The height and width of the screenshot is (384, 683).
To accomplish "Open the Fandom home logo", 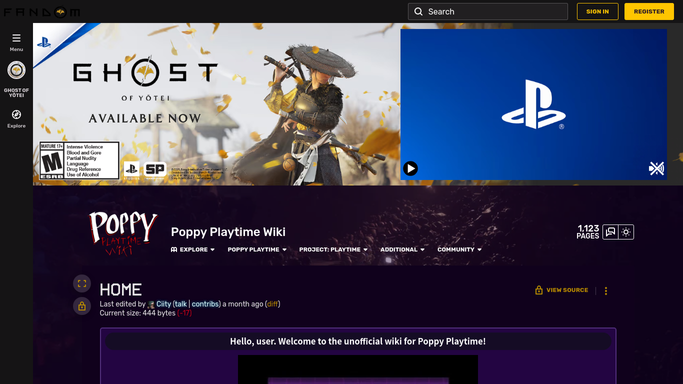I will pos(42,12).
